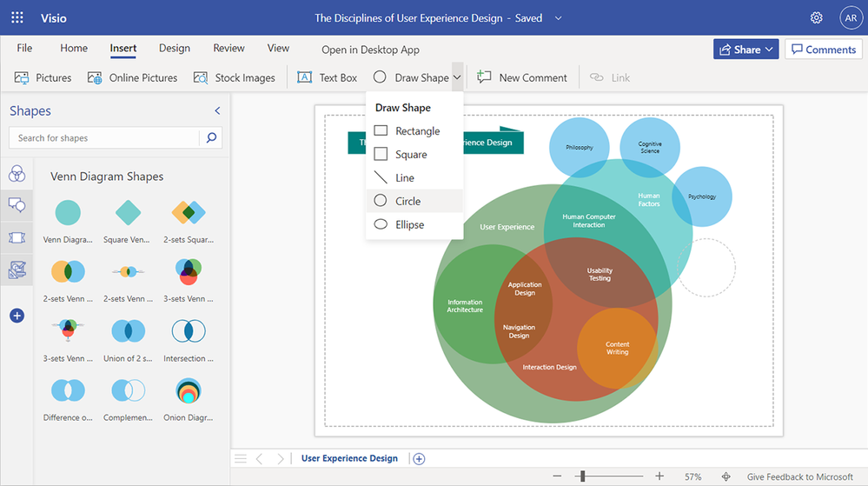
Task: Select User Experience Design page tab
Action: [349, 458]
